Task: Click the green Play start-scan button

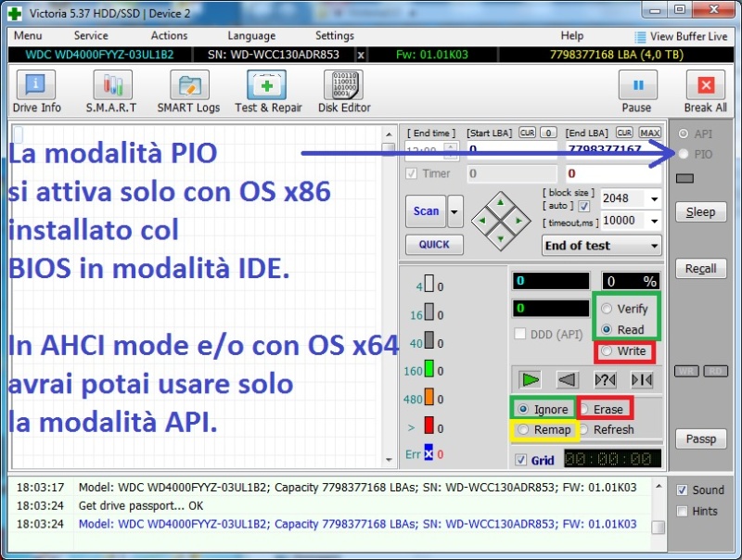Action: [x=530, y=379]
